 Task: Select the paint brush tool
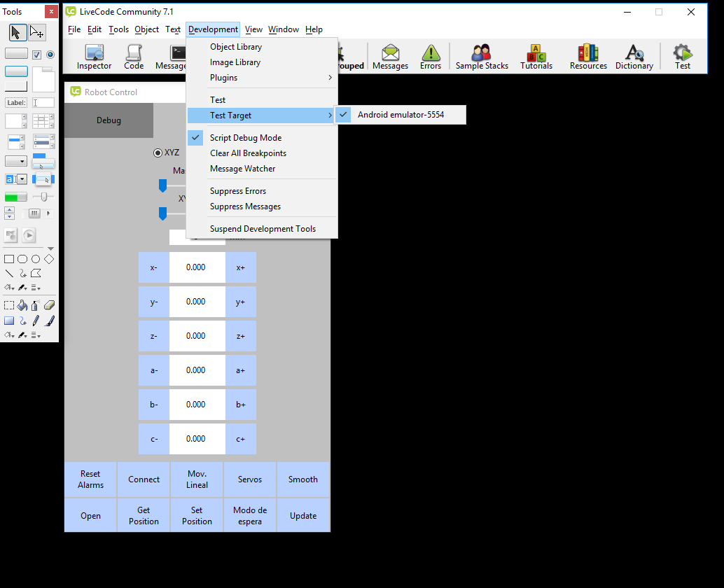point(50,321)
